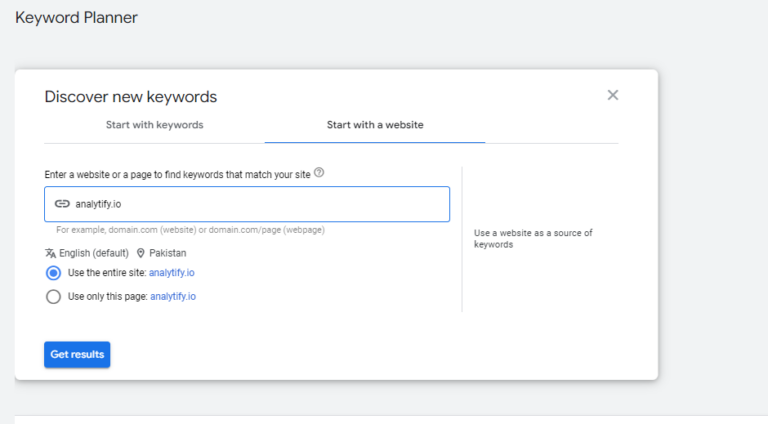Image resolution: width=768 pixels, height=424 pixels.
Task: Click the Keyword Planner heading
Action: point(76,18)
